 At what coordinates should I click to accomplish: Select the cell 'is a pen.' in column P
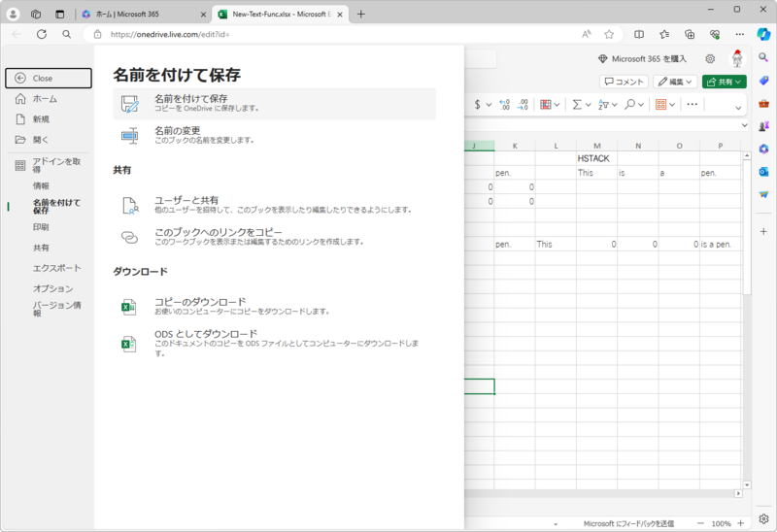coord(721,245)
